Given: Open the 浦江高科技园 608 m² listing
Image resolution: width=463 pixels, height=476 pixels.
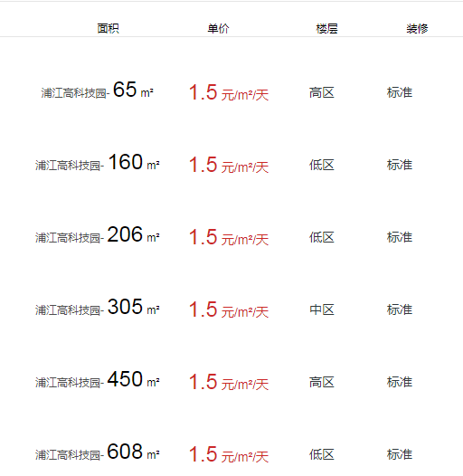Looking at the screenshot, I should 97,452.
